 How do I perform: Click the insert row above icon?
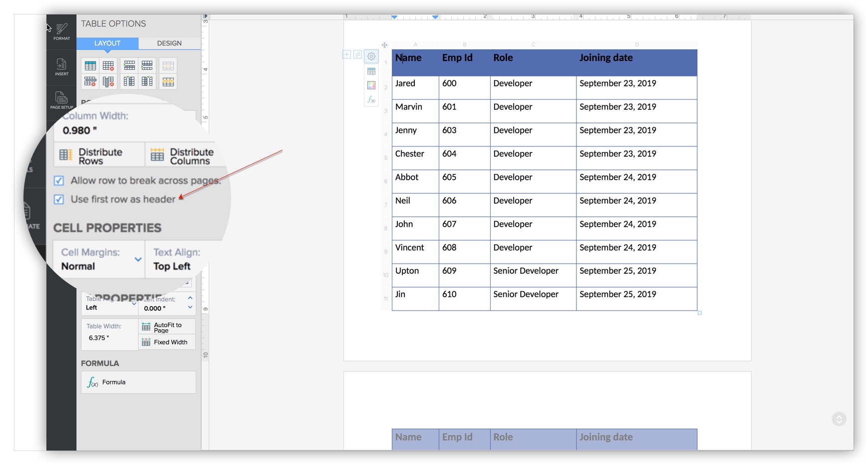tap(129, 65)
